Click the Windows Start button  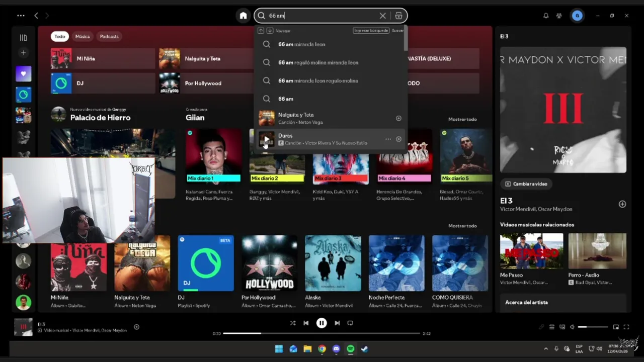click(x=279, y=349)
